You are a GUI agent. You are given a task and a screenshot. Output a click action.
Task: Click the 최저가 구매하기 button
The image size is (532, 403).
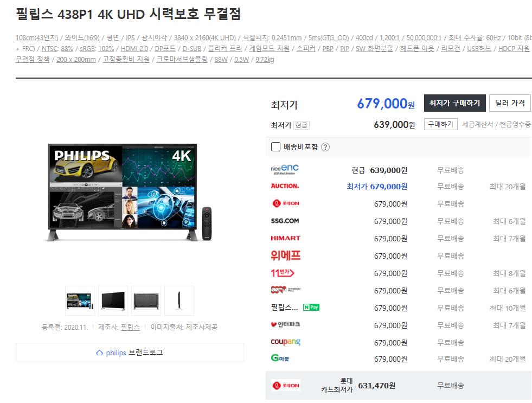pyautogui.click(x=454, y=103)
